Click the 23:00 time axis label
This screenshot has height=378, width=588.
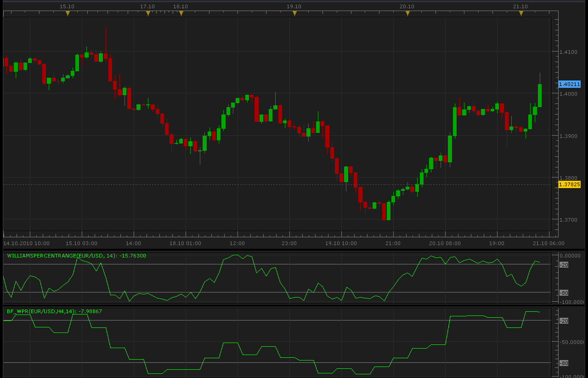289,243
